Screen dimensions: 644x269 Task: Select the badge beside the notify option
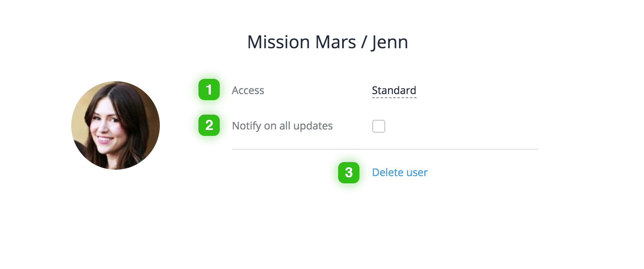[x=209, y=125]
